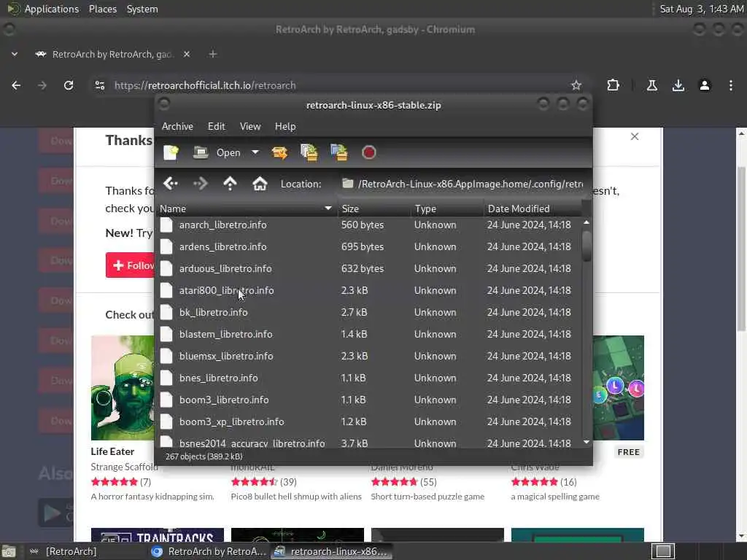Click the red Follow button on page
This screenshot has height=560, width=747.
[x=131, y=265]
